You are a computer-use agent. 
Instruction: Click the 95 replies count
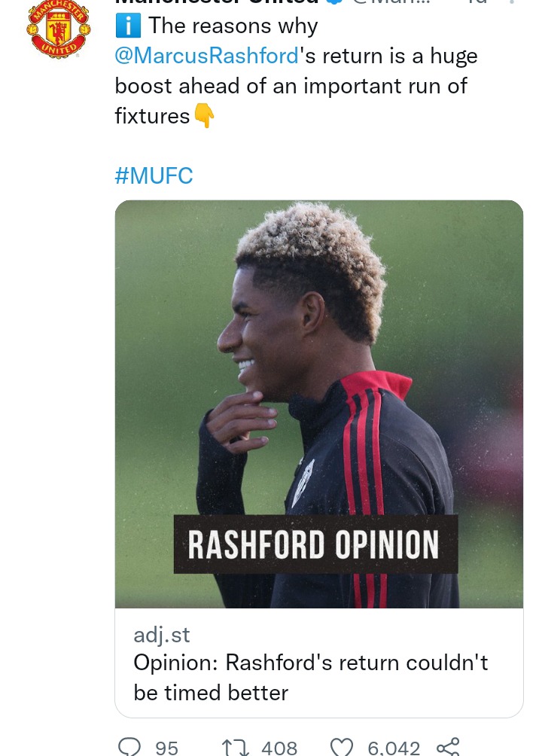point(167,748)
